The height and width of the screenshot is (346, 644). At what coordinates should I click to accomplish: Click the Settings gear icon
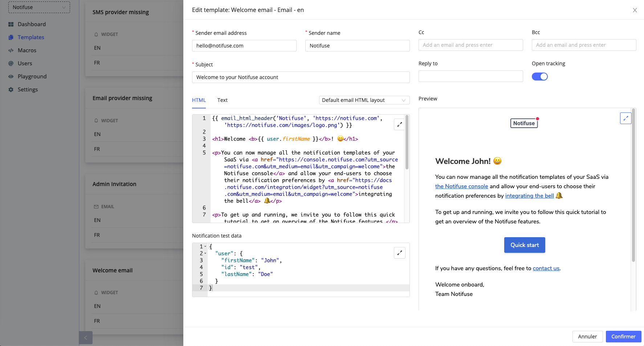pos(11,90)
